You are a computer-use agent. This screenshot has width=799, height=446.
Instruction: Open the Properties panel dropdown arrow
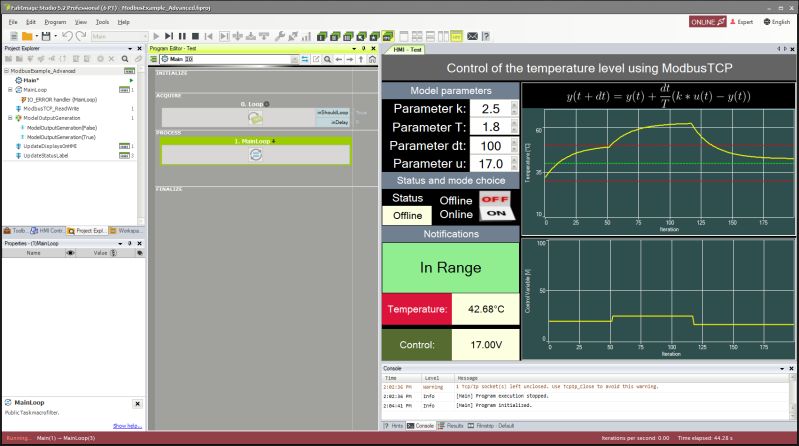pos(120,244)
